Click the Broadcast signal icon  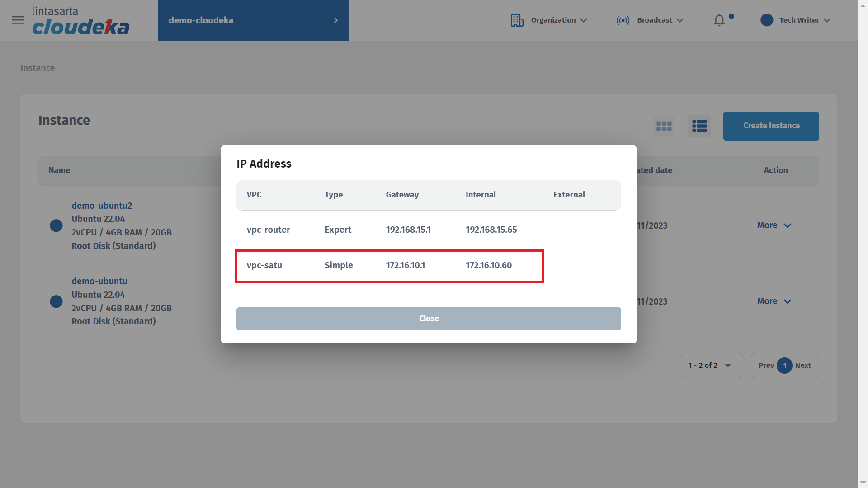point(623,20)
